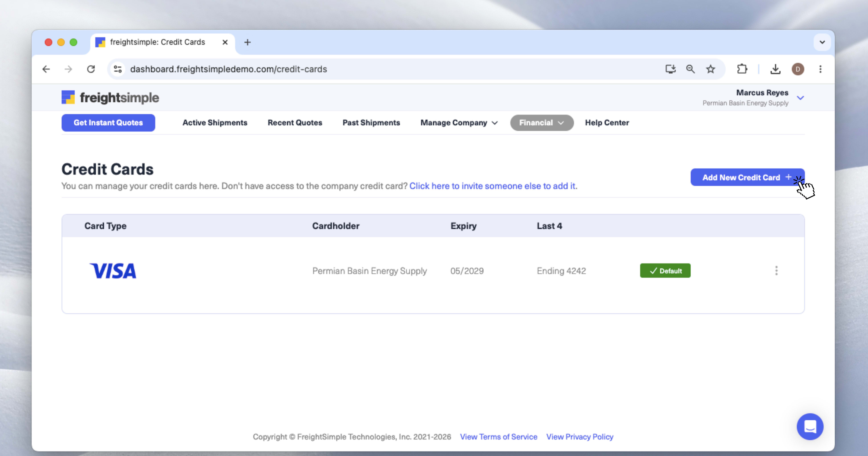Bookmark this page with the star icon
This screenshot has height=456, width=868.
(711, 69)
